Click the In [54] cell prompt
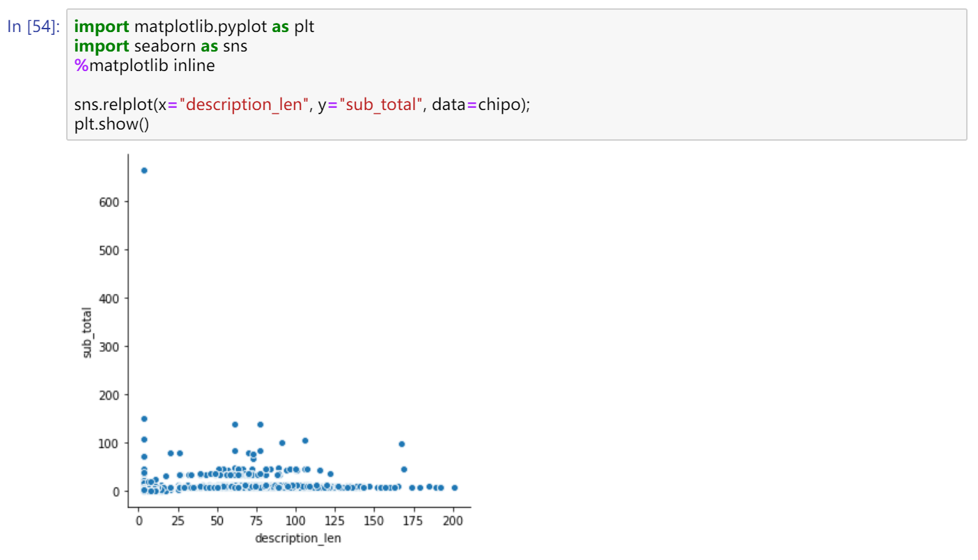 (34, 27)
